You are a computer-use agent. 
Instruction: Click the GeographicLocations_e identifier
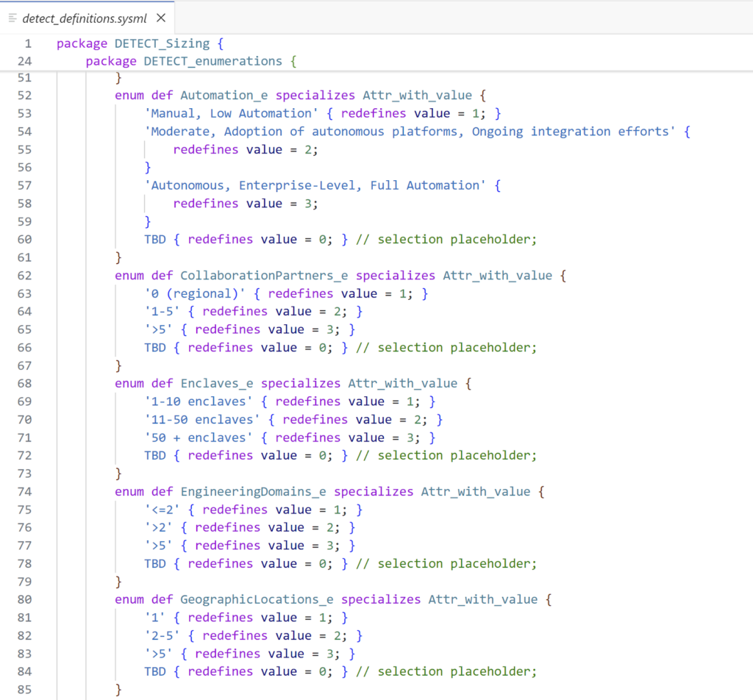[257, 599]
